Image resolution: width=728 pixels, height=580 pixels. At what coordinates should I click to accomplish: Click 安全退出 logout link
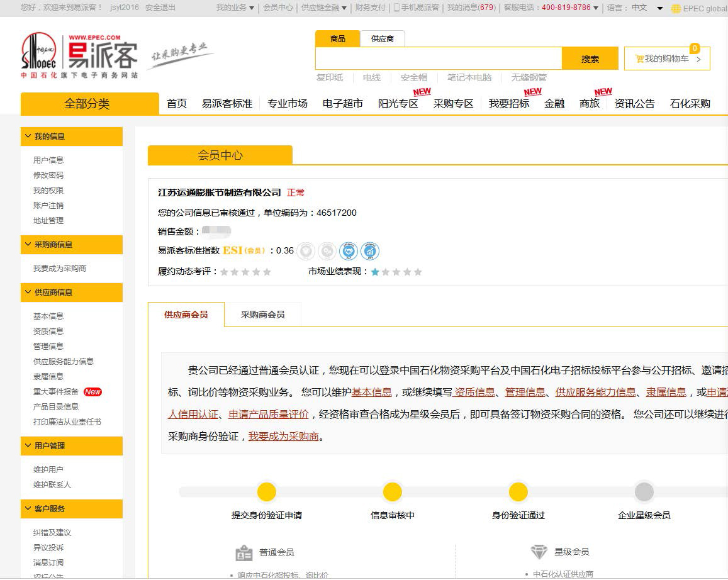click(x=160, y=8)
